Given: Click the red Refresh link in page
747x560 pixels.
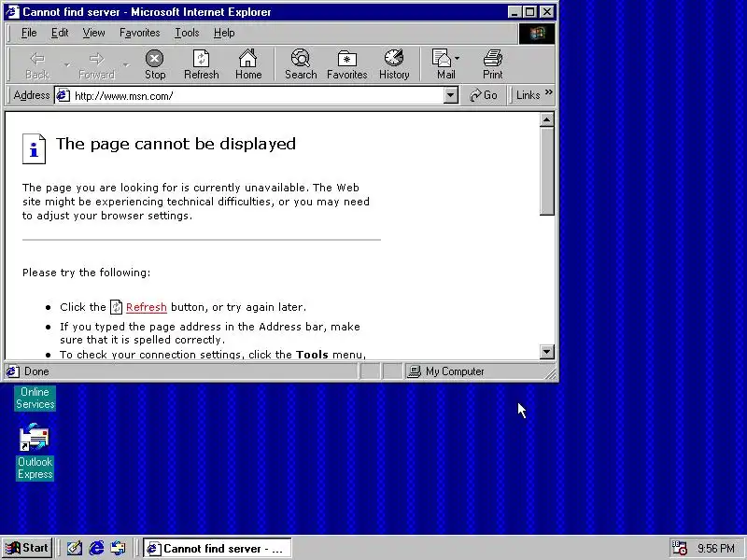Looking at the screenshot, I should [147, 307].
